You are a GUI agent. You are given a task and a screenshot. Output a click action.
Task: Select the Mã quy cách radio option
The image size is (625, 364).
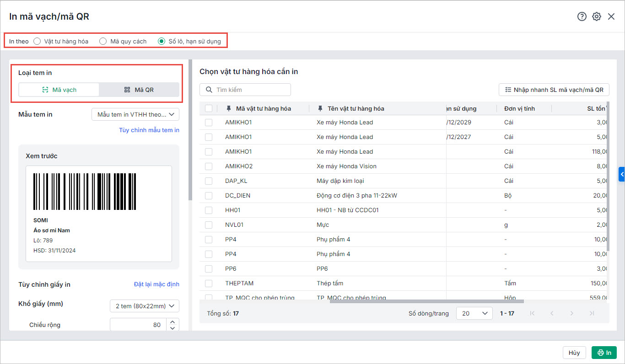point(103,41)
